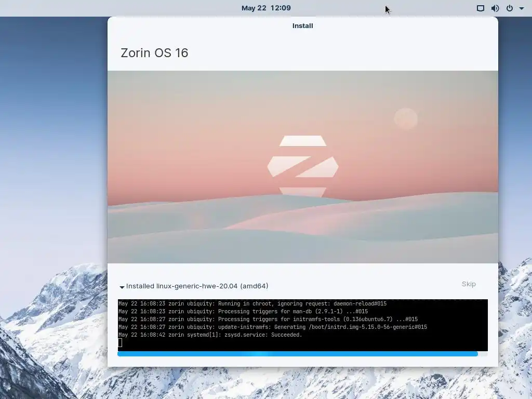This screenshot has height=399, width=532.
Task: Click the 'Installed linux-generic-hwe-20.04 (amd64)' status text
Action: click(197, 286)
